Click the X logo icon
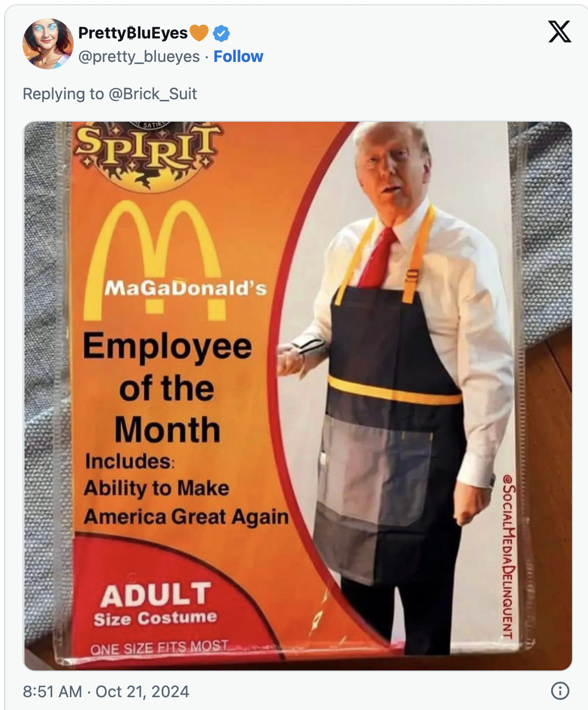Image resolution: width=588 pixels, height=710 pixels. [559, 31]
